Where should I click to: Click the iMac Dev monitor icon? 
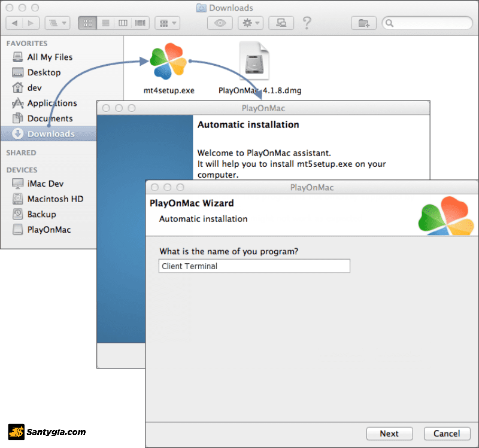[18, 184]
